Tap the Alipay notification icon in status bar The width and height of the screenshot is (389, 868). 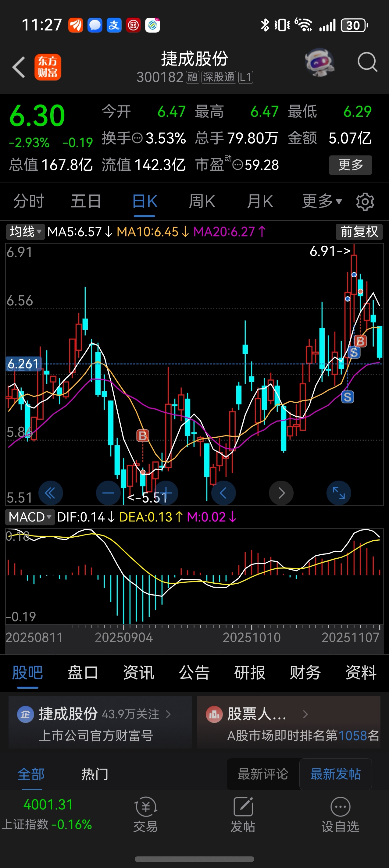point(114,25)
